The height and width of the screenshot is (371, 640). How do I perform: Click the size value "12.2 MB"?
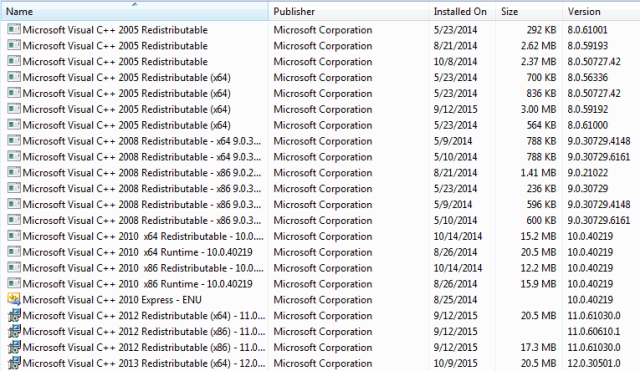pos(538,269)
